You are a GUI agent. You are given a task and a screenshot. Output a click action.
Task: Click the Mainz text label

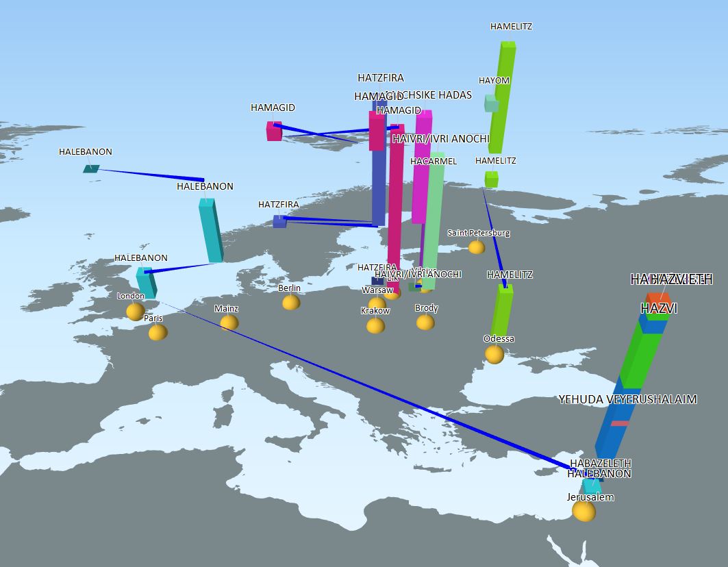(x=226, y=308)
